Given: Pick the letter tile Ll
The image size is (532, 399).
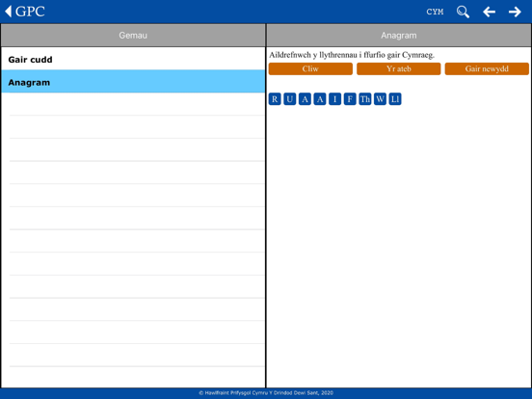Looking at the screenshot, I should click(395, 99).
